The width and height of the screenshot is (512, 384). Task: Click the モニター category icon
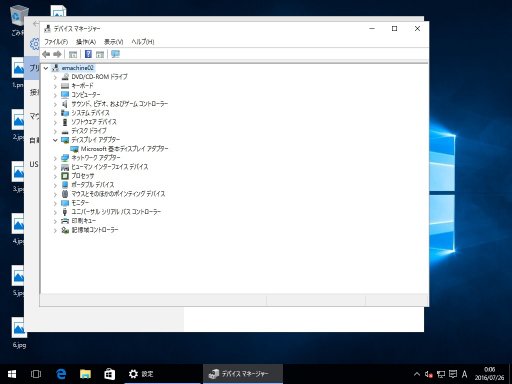pos(65,203)
